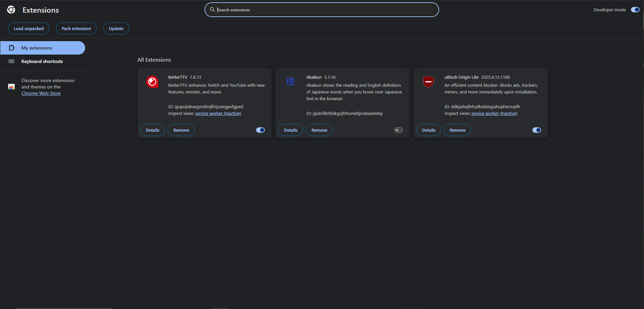Disable the BetterTTV extension toggle
This screenshot has width=644, height=309.
[260, 130]
